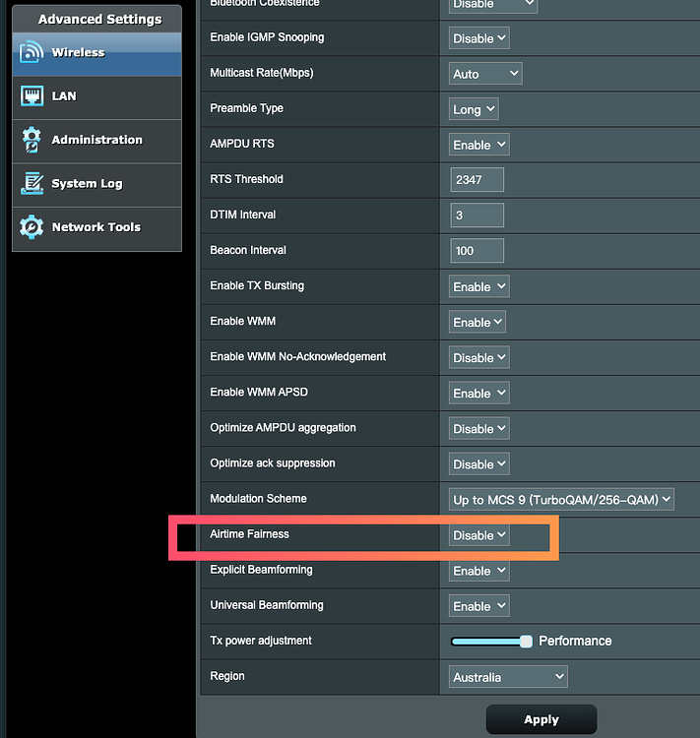Image resolution: width=700 pixels, height=738 pixels.
Task: Open the Explicit Beamforming dropdown
Action: click(479, 571)
